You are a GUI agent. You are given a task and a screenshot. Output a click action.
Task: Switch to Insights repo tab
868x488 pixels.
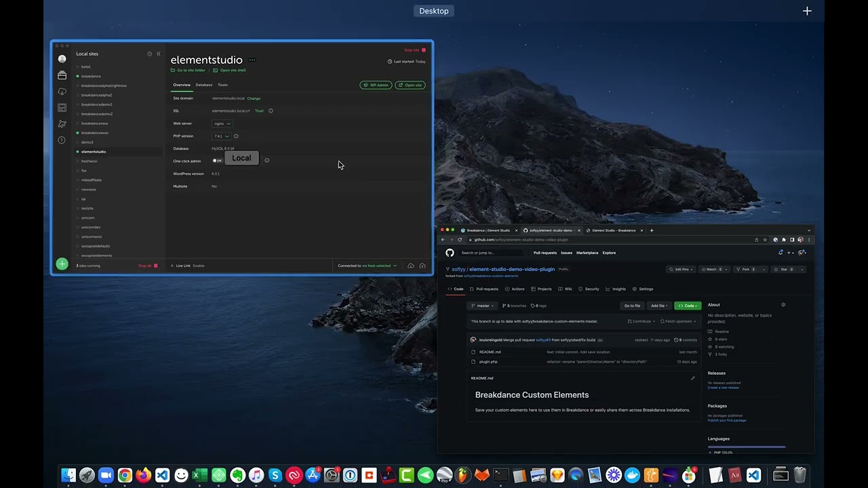616,289
